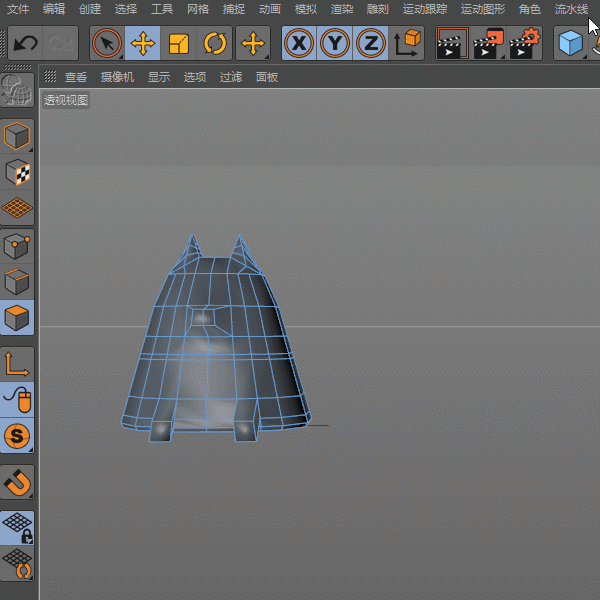Viewport: 600px width, 600px height.
Task: Open the 文件 menu
Action: click(18, 9)
